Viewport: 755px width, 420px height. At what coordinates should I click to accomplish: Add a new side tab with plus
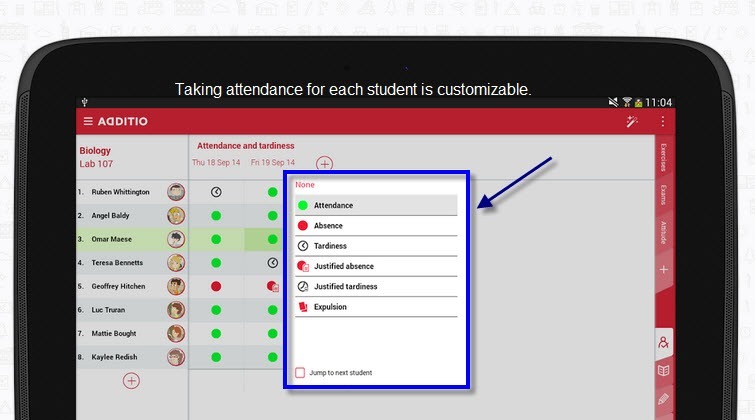[x=664, y=269]
